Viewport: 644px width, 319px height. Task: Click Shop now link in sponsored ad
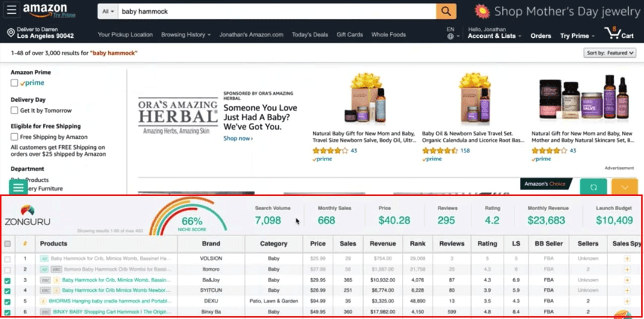(x=238, y=138)
